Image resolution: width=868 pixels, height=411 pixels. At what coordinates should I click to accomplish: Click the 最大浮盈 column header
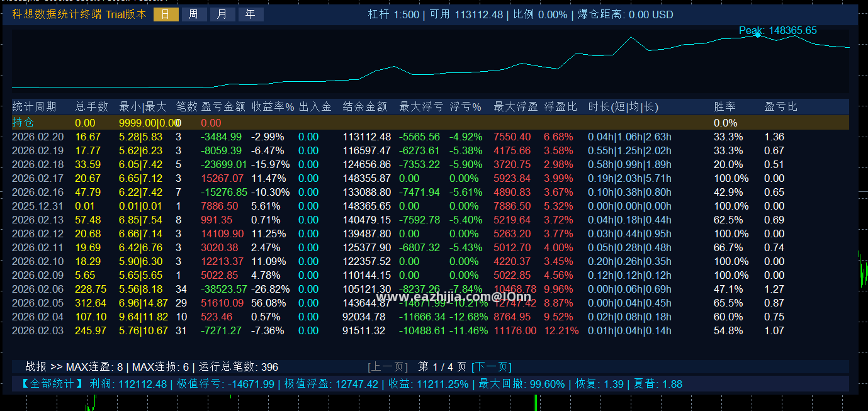516,107
